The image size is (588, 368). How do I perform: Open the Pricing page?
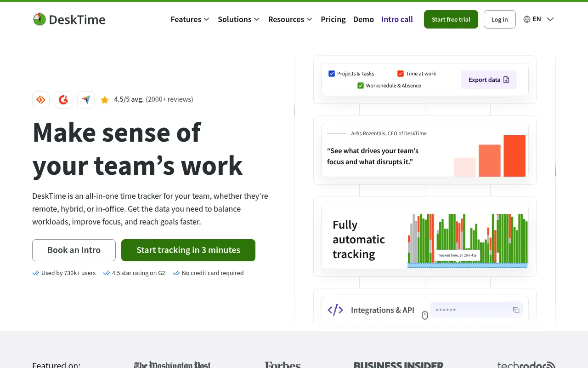(333, 19)
